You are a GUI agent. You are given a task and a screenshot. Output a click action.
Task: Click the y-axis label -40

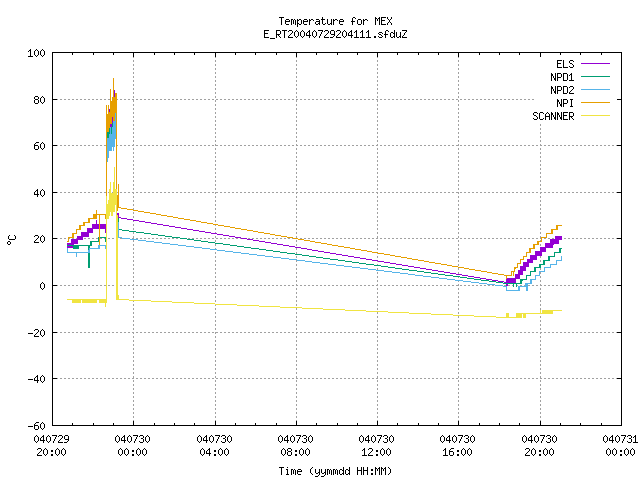coord(36,379)
